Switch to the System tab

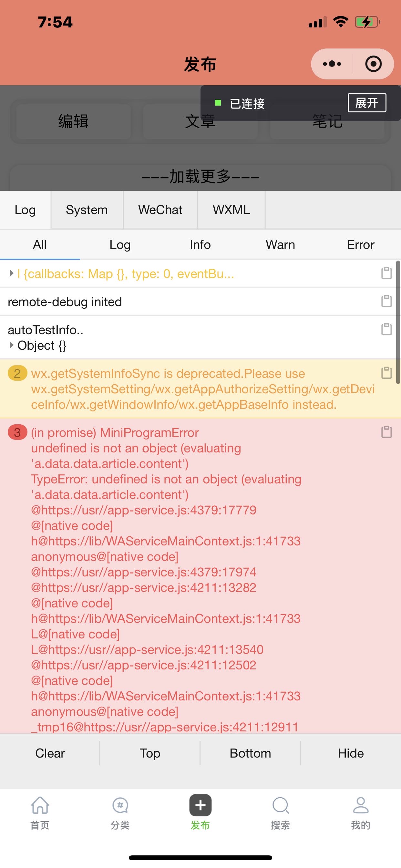tap(87, 210)
